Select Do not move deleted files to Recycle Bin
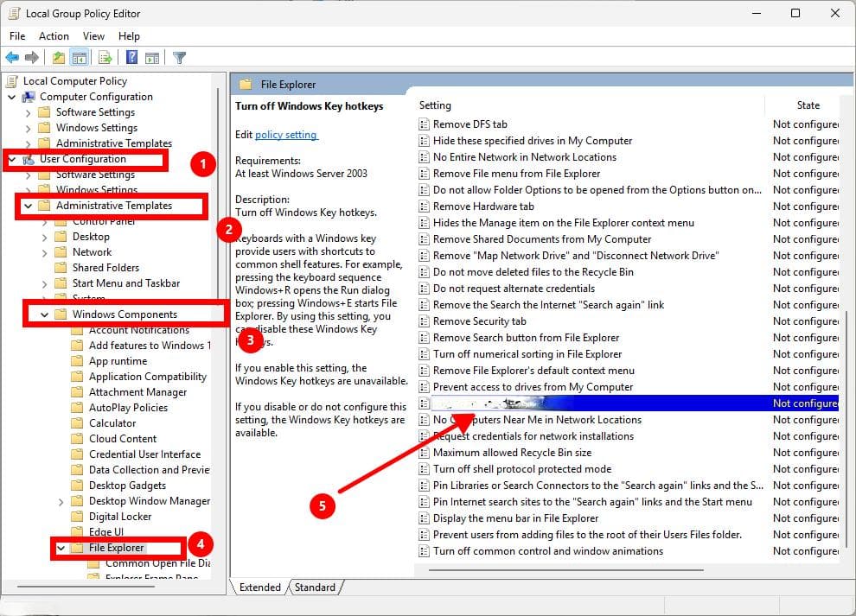The image size is (856, 616). coord(533,272)
